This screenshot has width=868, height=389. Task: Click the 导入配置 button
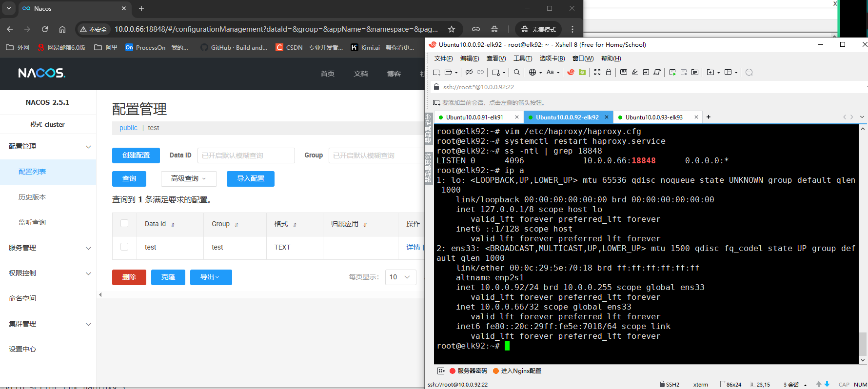(251, 179)
